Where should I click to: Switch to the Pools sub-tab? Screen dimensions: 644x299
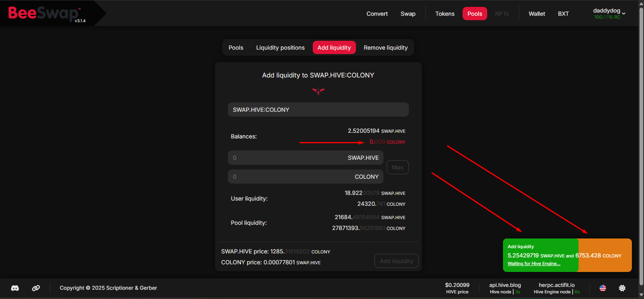236,48
